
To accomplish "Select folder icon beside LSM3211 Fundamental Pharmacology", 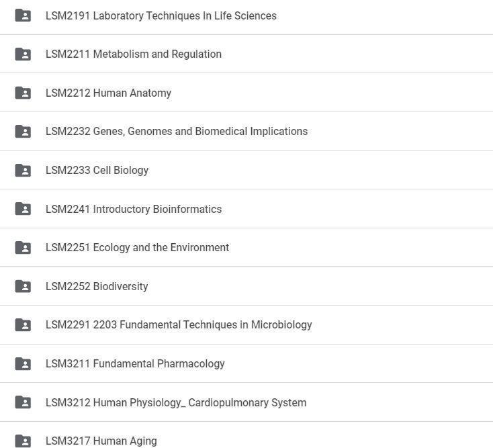I will click(23, 364).
